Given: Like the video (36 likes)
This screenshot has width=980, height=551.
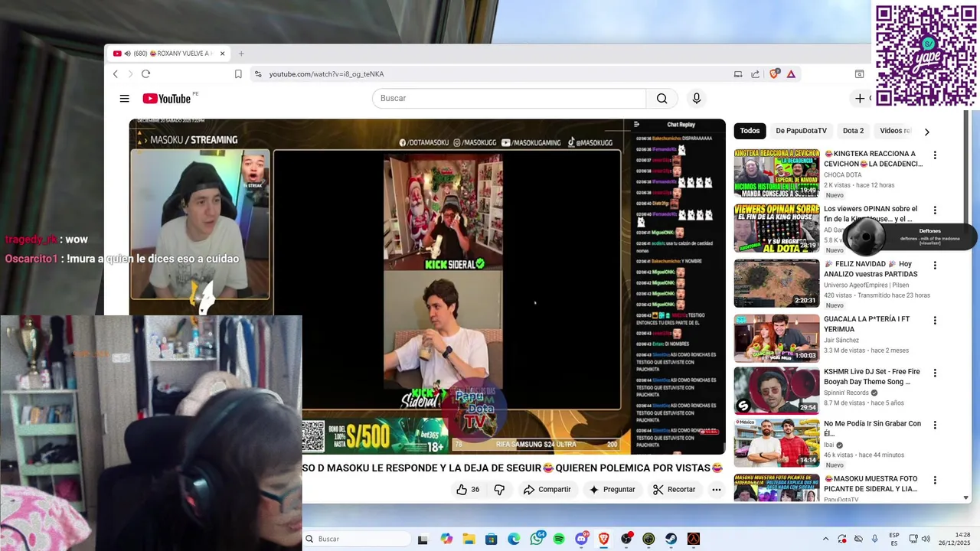Looking at the screenshot, I should pyautogui.click(x=468, y=490).
